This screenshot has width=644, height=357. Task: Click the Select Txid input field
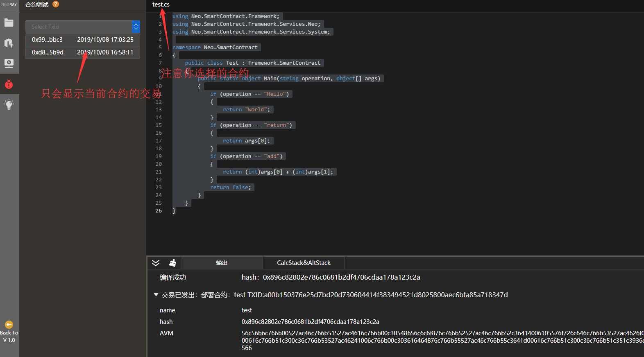click(79, 27)
